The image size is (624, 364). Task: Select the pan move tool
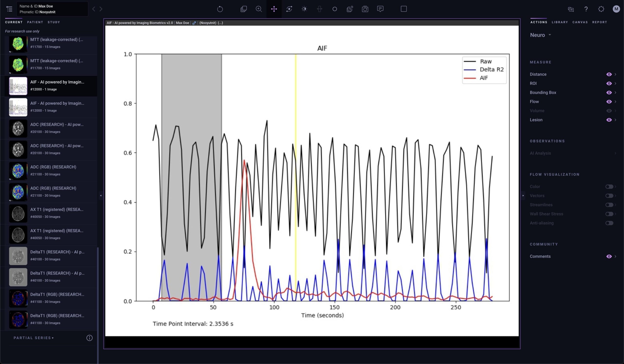coord(274,9)
